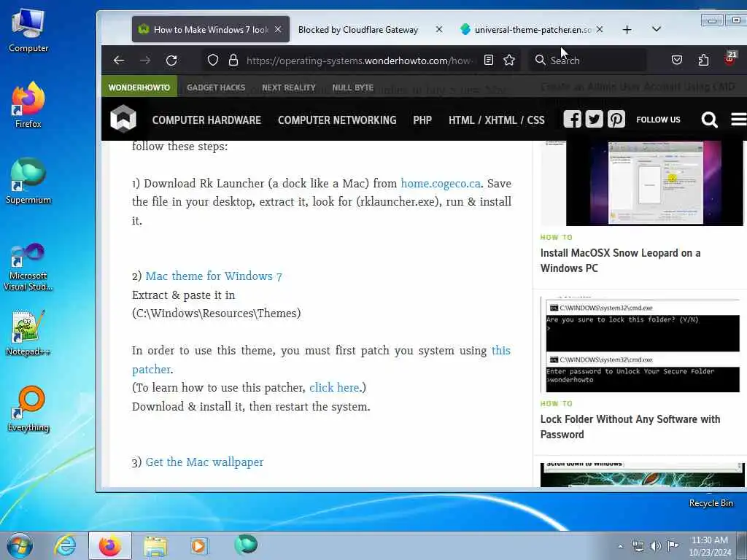Screen dimensions: 747x560
Task: Open Get the Mac wallpaper link
Action: pyautogui.click(x=204, y=462)
